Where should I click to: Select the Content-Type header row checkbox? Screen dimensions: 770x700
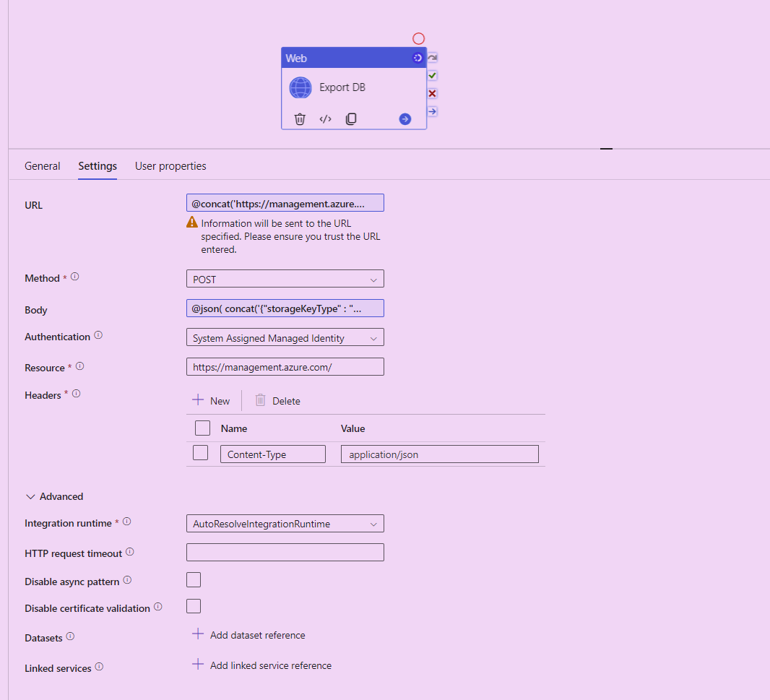point(201,451)
